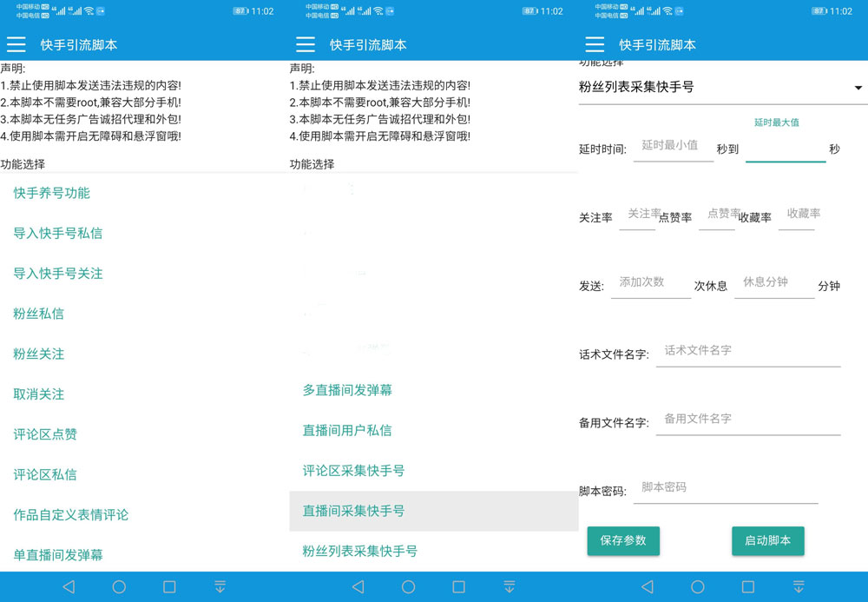Tap Android back arrow on the leftmost screen
868x602 pixels.
[x=69, y=586]
